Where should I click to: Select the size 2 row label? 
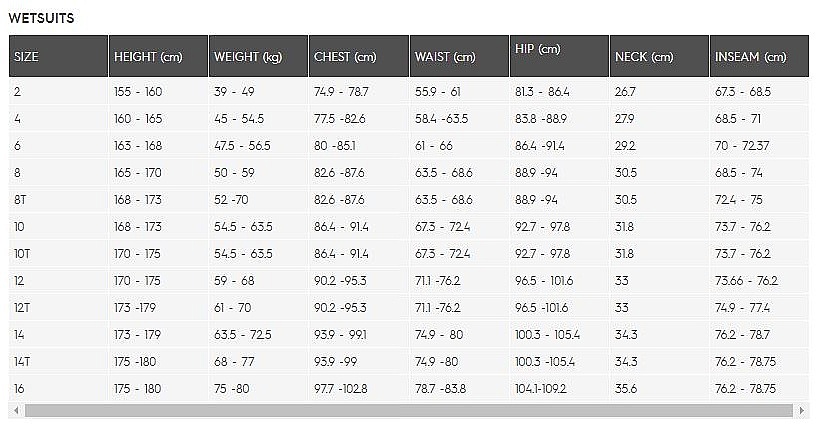coord(18,92)
